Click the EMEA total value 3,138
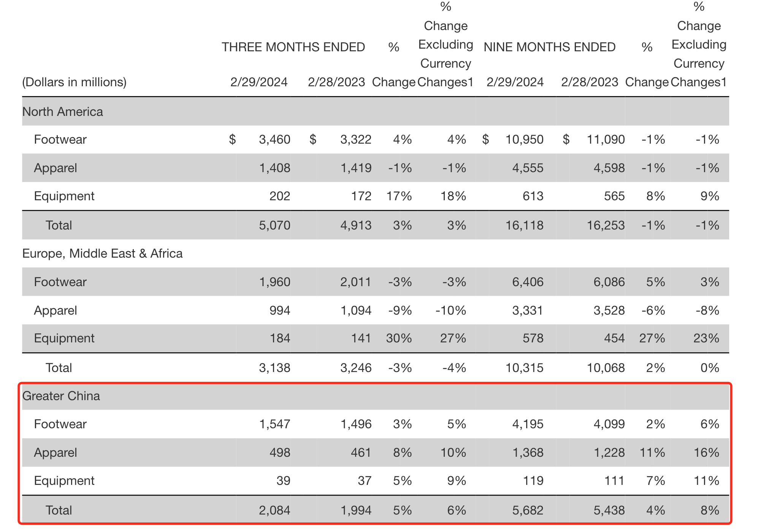Viewport: 758px width, 532px height. click(274, 368)
